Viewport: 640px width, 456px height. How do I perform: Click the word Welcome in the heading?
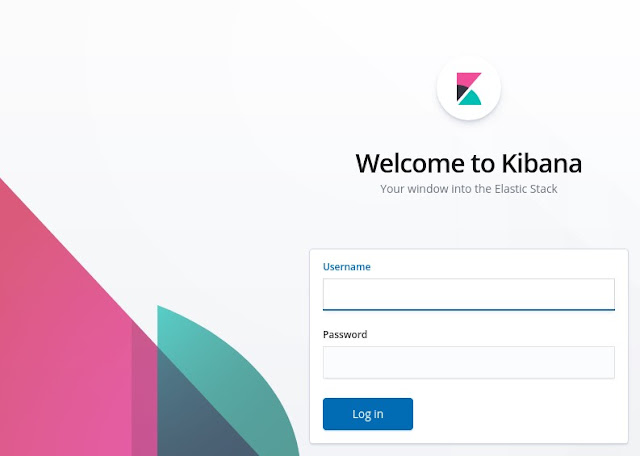pyautogui.click(x=410, y=163)
